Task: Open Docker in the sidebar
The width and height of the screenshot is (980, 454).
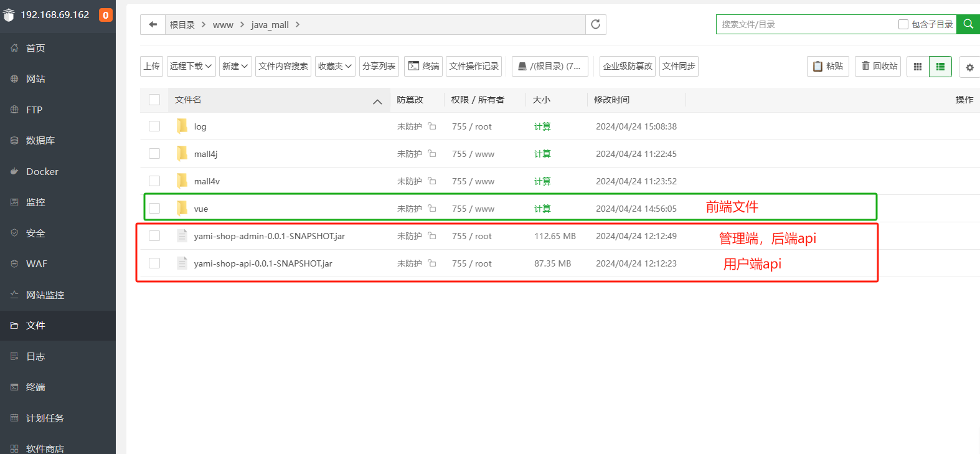Action: [42, 172]
